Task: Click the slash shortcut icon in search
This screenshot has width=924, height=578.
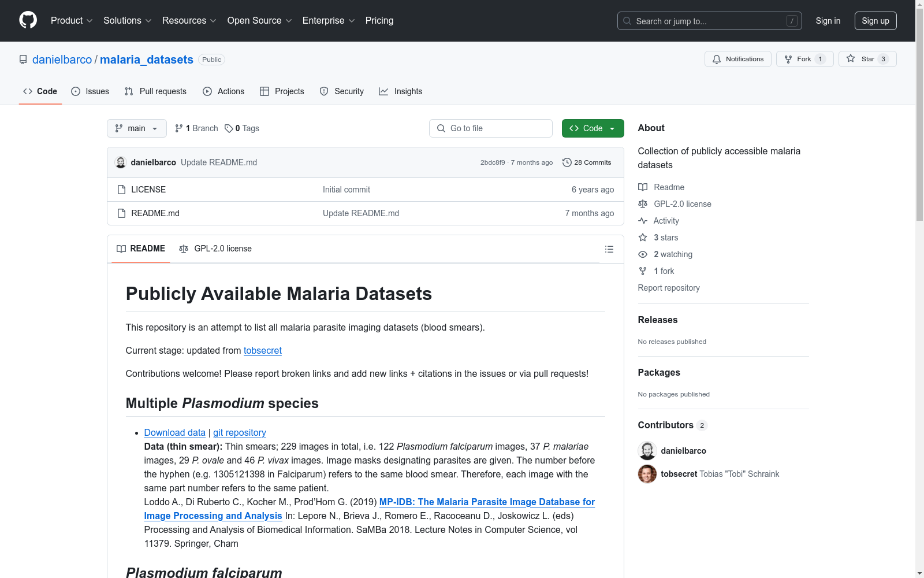Action: (x=792, y=21)
